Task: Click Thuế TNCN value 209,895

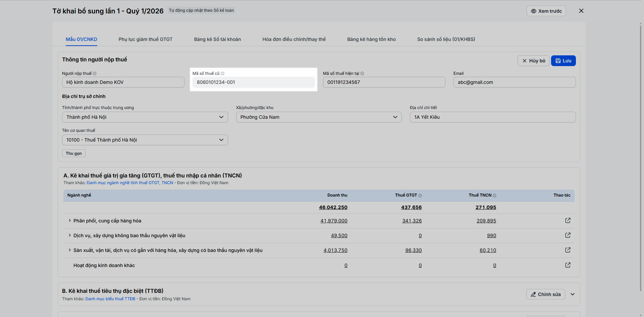Action: 486,221
